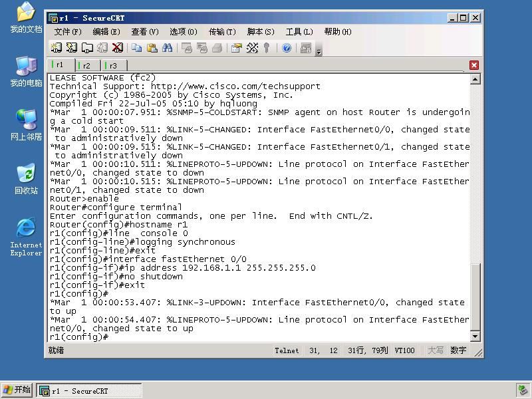The height and width of the screenshot is (399, 532).
Task: Click the terminal scrollbar down arrow
Action: (x=475, y=336)
